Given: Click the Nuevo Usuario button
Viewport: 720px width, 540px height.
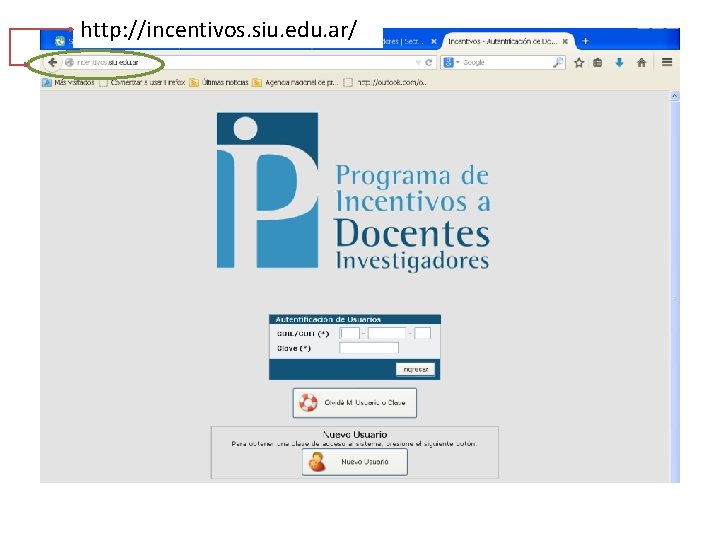Looking at the screenshot, I should pyautogui.click(x=354, y=462).
